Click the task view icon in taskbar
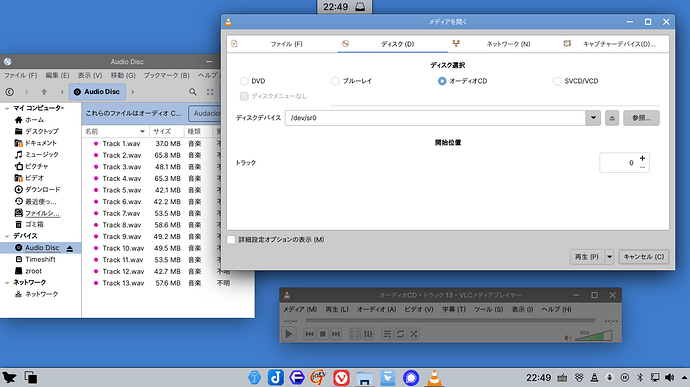Screen dimensions: 690x387 point(30,377)
